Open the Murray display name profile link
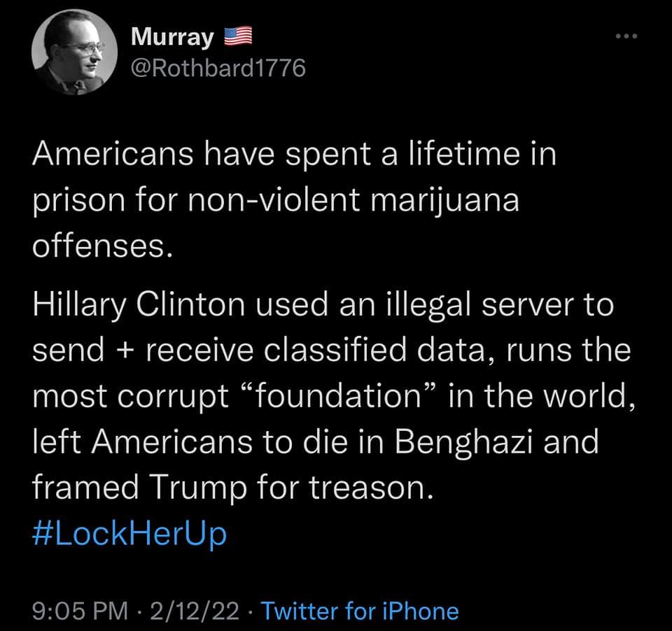The height and width of the screenshot is (631, 672). (173, 38)
